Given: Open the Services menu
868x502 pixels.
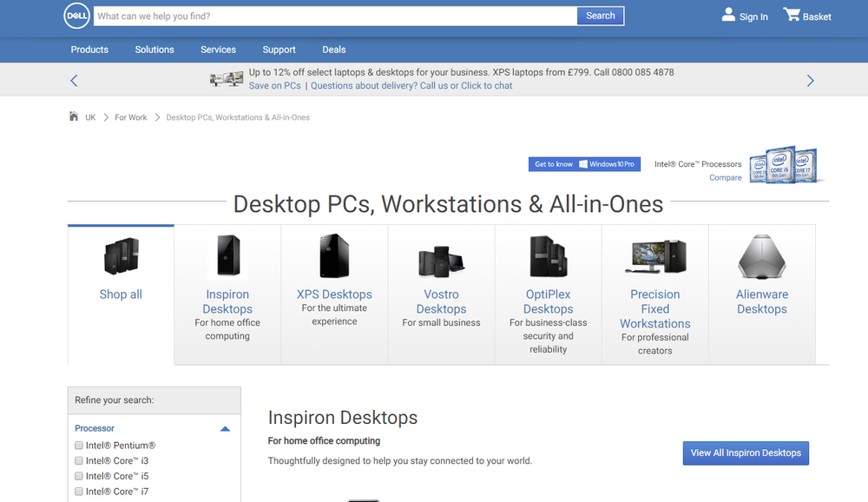Looking at the screenshot, I should pos(218,50).
